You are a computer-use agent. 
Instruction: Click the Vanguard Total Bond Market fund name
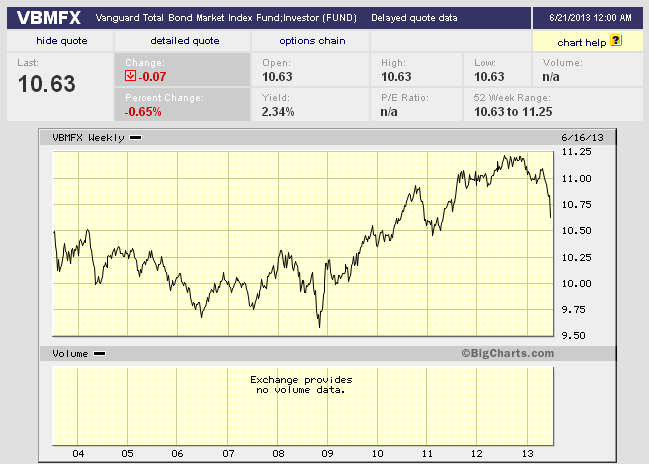click(x=226, y=18)
